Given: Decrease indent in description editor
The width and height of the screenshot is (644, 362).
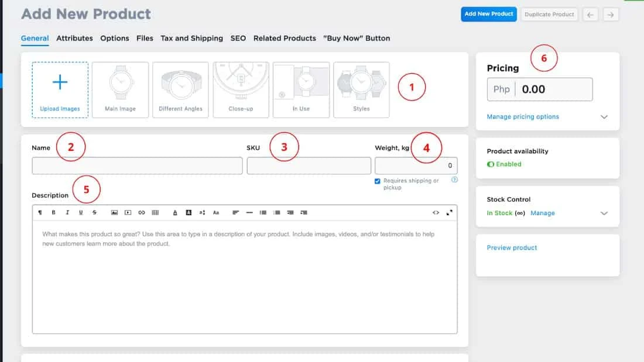Looking at the screenshot, I should (290, 213).
